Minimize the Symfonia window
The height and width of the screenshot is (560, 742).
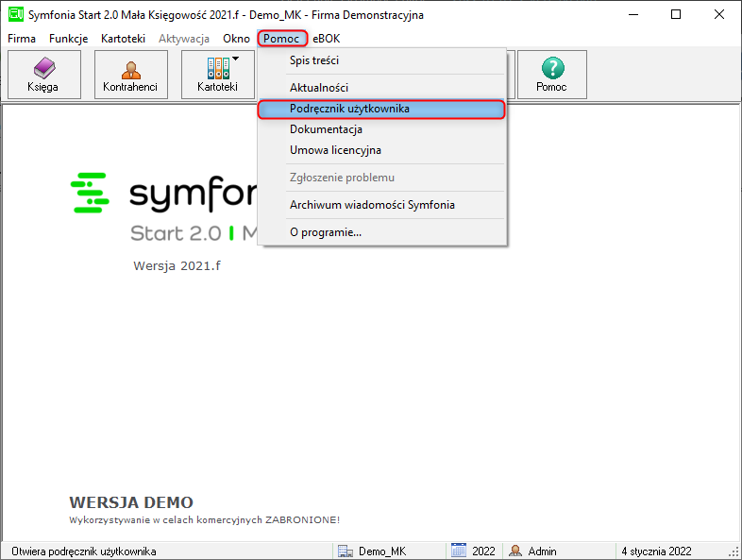633,15
